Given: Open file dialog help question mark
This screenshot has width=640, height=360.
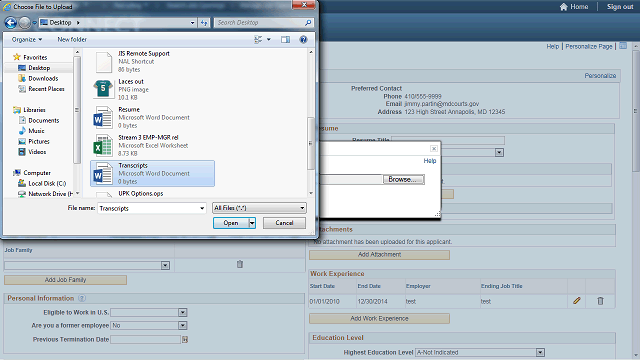Looking at the screenshot, I should tap(303, 40).
